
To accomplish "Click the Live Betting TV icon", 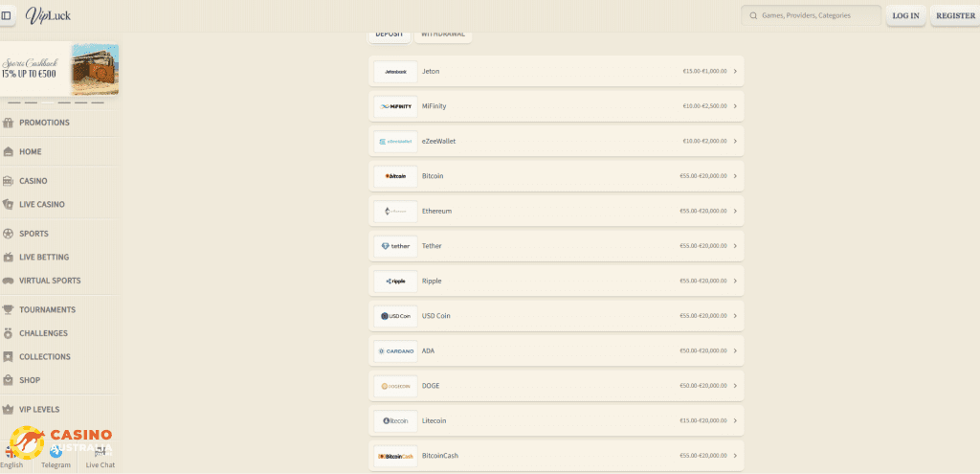I will pos(8,257).
